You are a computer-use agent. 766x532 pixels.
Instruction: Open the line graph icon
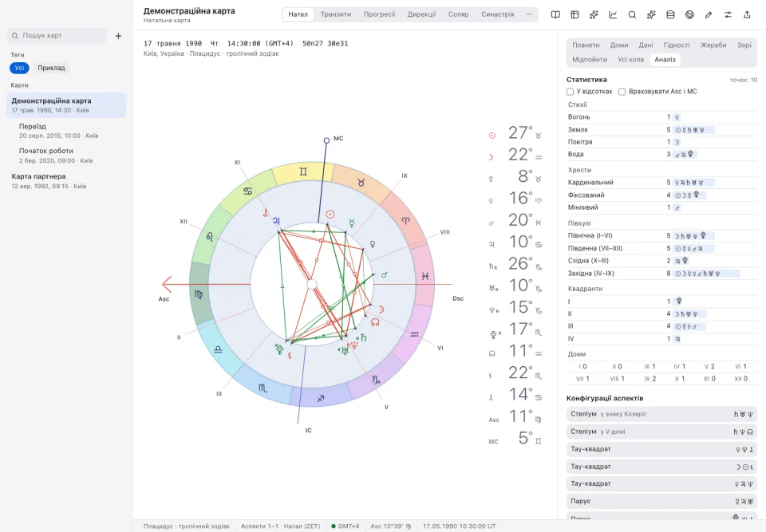[613, 14]
